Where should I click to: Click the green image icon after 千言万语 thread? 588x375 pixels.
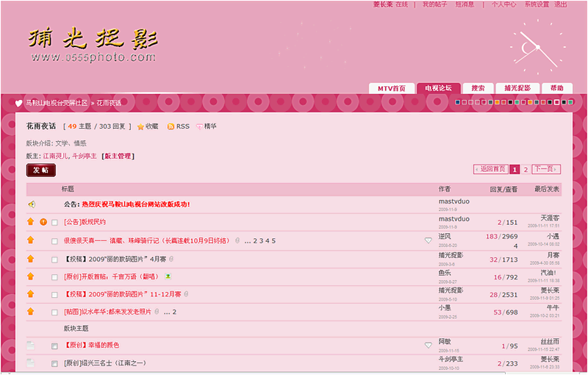click(x=168, y=276)
